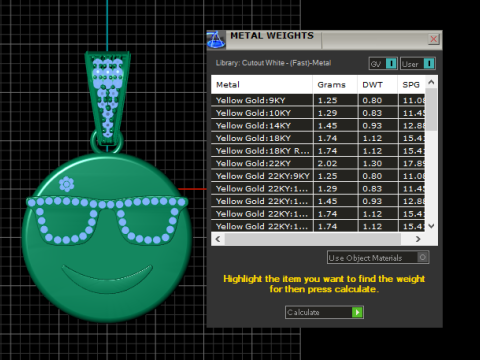480x360 pixels.
Task: Click the Calculate button
Action: point(324,312)
